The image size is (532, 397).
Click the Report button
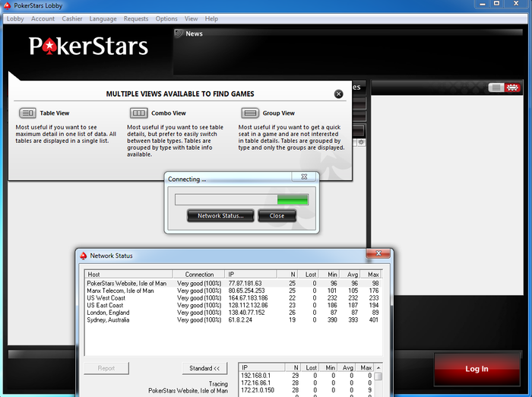106,368
